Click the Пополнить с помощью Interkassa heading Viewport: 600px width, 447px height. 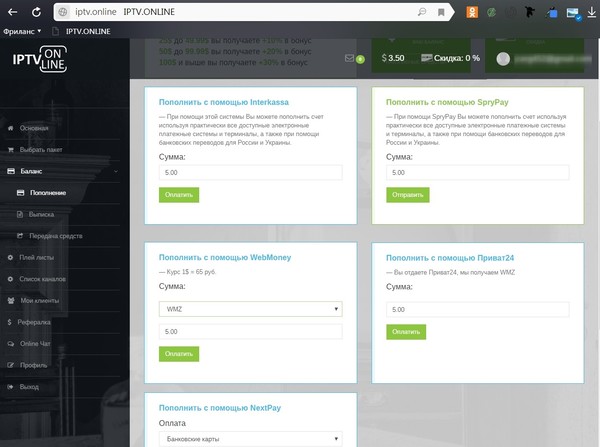[224, 102]
